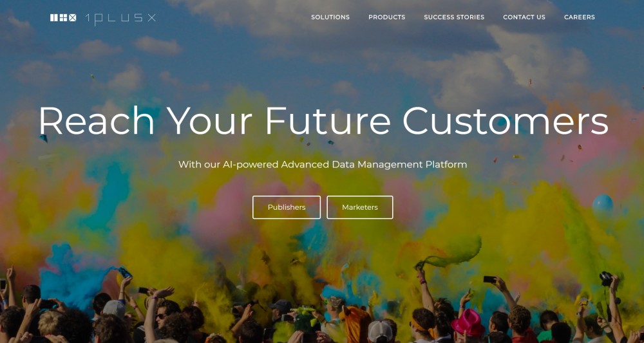644x343 pixels.
Task: Open the Products navigation item
Action: coord(386,17)
